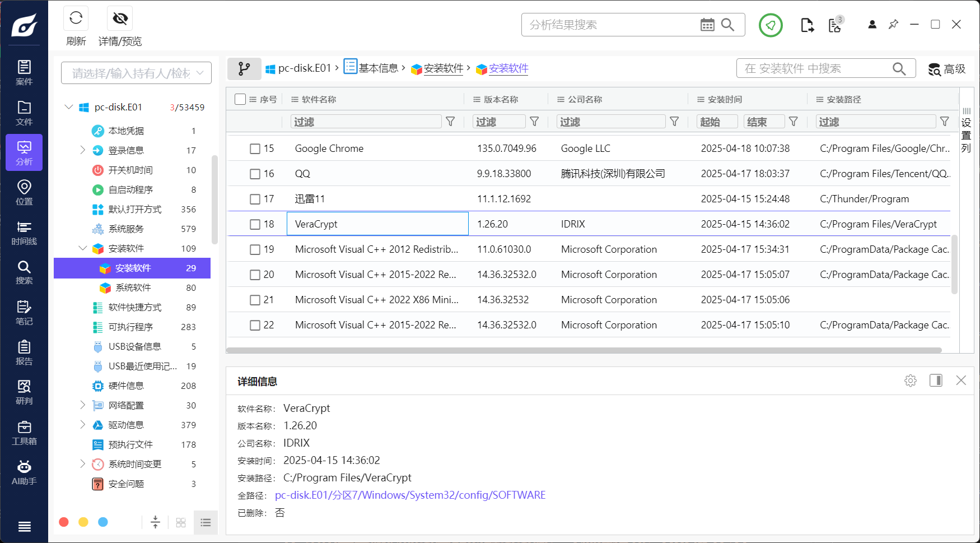This screenshot has width=980, height=543.
Task: Tick the checkbox for row 19
Action: [x=255, y=249]
